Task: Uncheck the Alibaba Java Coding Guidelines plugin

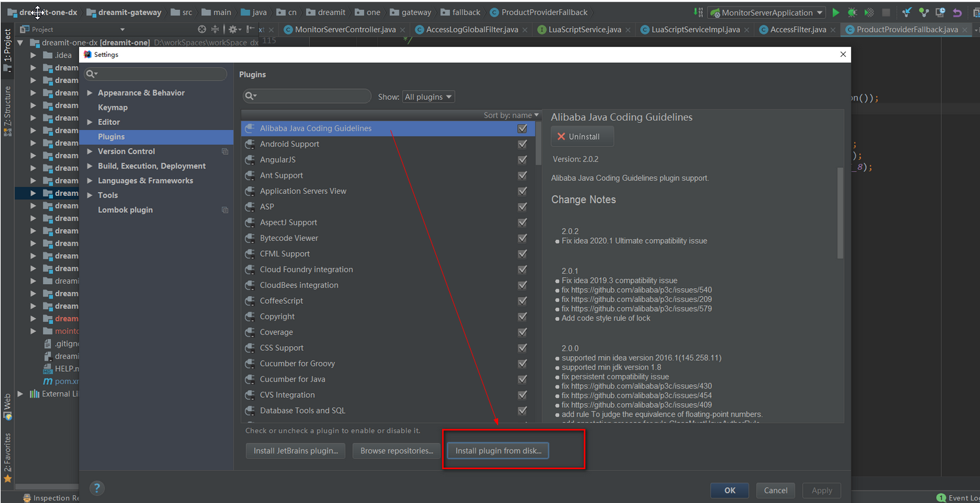Action: pyautogui.click(x=522, y=129)
